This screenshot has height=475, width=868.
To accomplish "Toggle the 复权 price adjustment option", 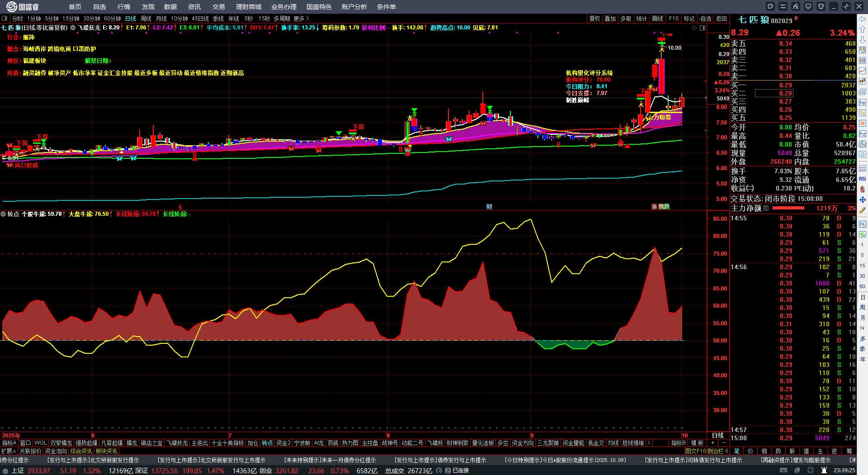I will 594,19.
